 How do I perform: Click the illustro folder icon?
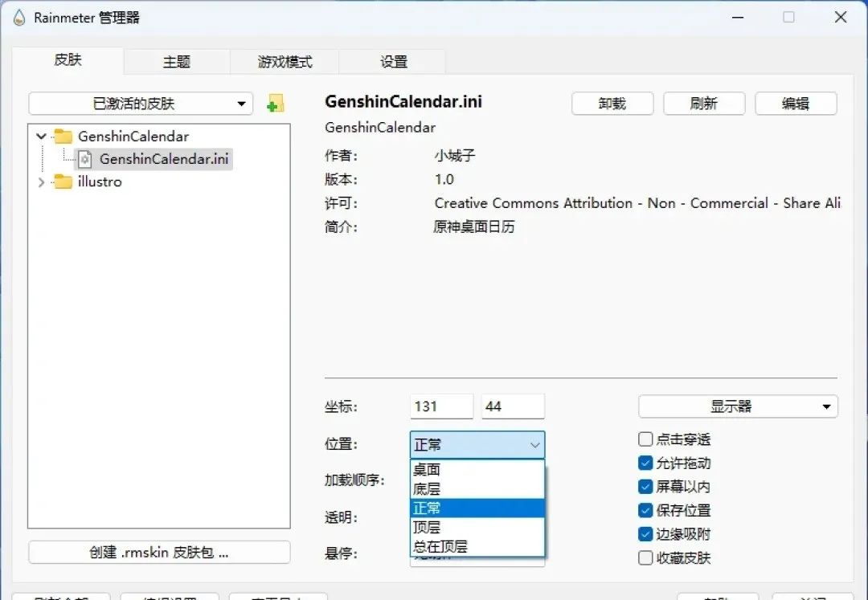[63, 182]
